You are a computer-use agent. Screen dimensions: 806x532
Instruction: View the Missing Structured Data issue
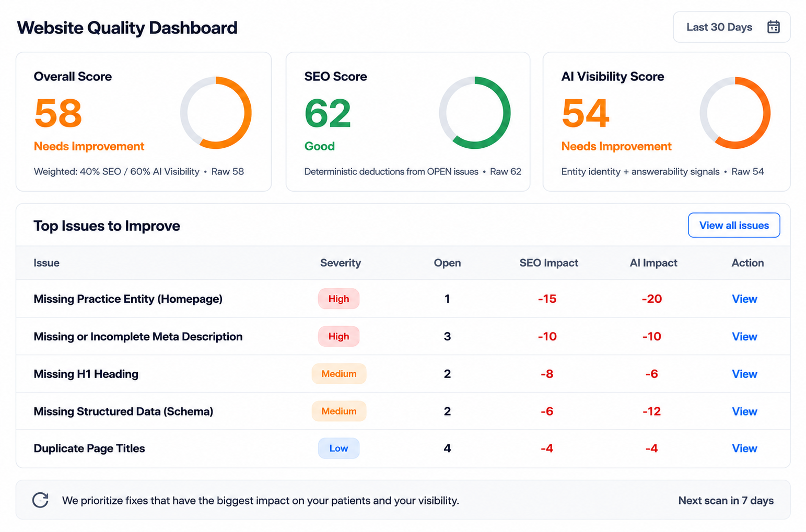click(744, 411)
